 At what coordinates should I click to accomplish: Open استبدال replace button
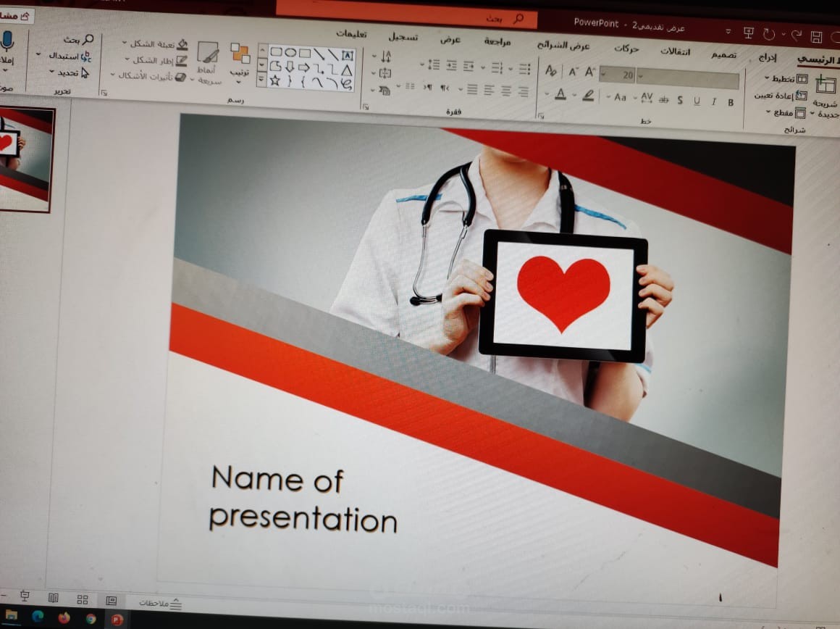pyautogui.click(x=65, y=56)
